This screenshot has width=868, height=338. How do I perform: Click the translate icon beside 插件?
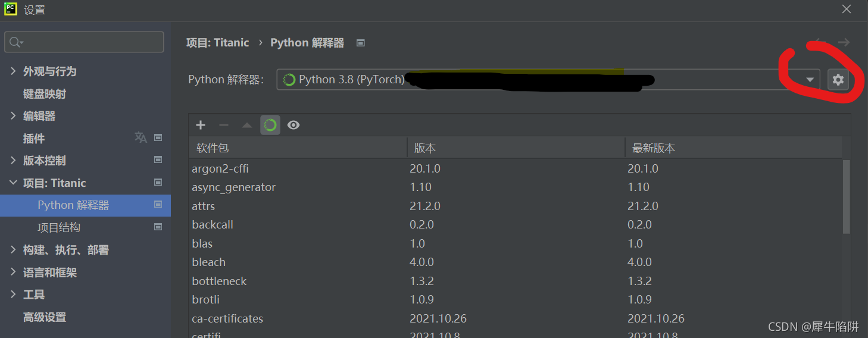click(x=140, y=137)
